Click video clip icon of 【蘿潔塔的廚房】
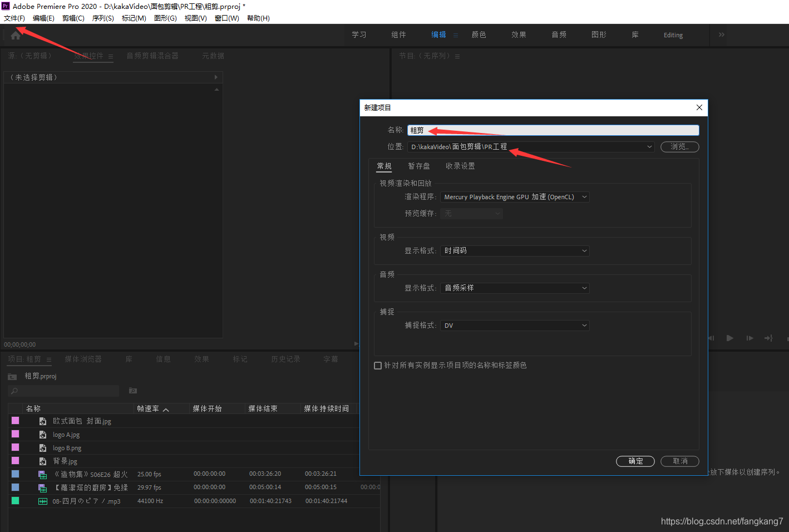 coord(43,488)
